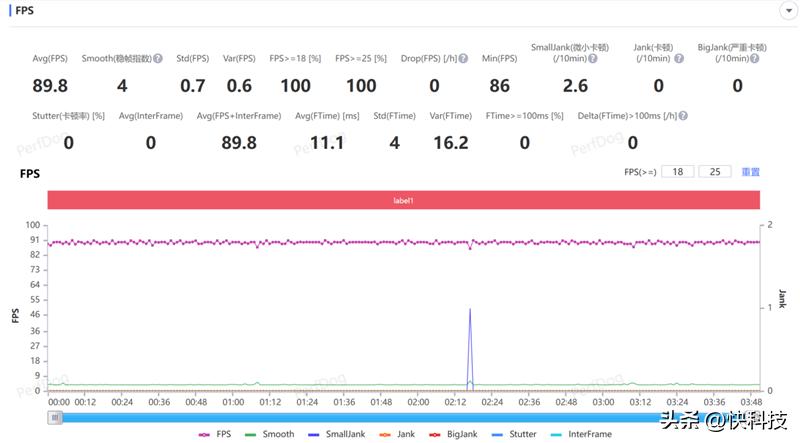Viewport: 800px width, 443px height.
Task: Click the Var(FTime) value 16.2
Action: pos(451,143)
